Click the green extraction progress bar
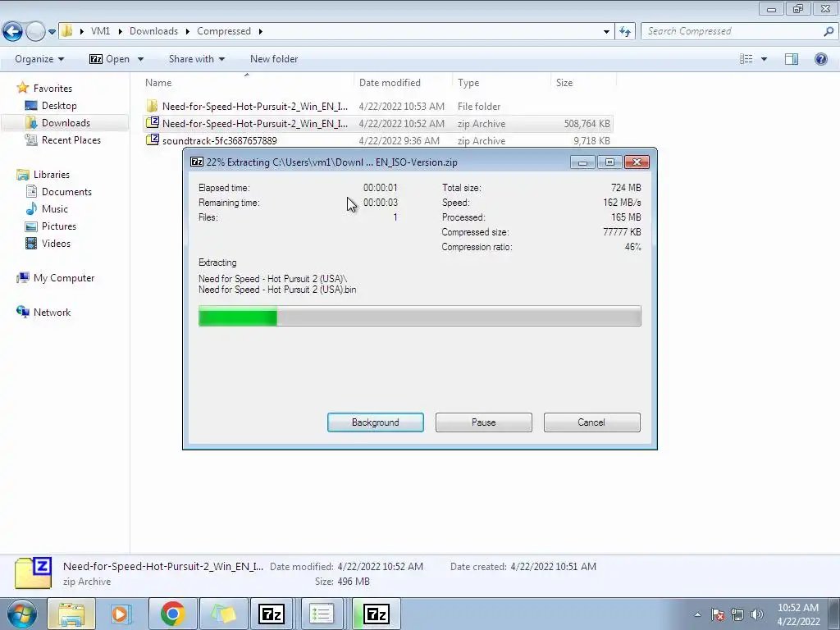The image size is (840, 630). pos(419,316)
